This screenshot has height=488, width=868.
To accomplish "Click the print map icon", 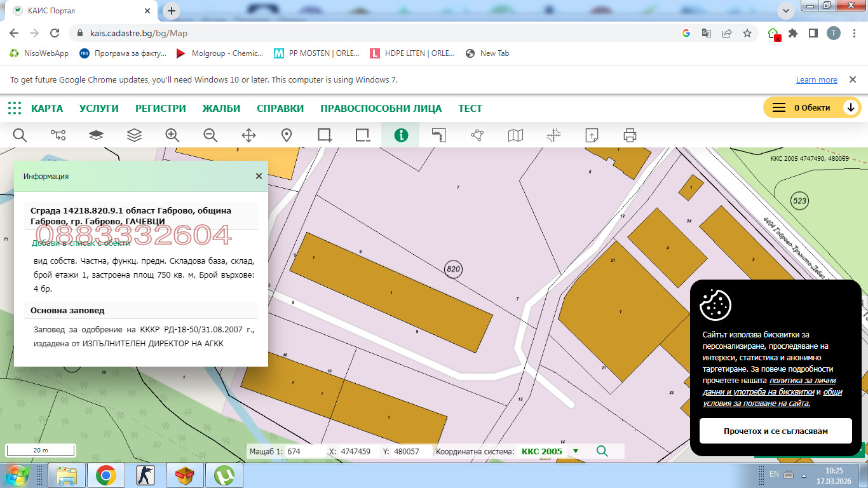I will [x=630, y=135].
